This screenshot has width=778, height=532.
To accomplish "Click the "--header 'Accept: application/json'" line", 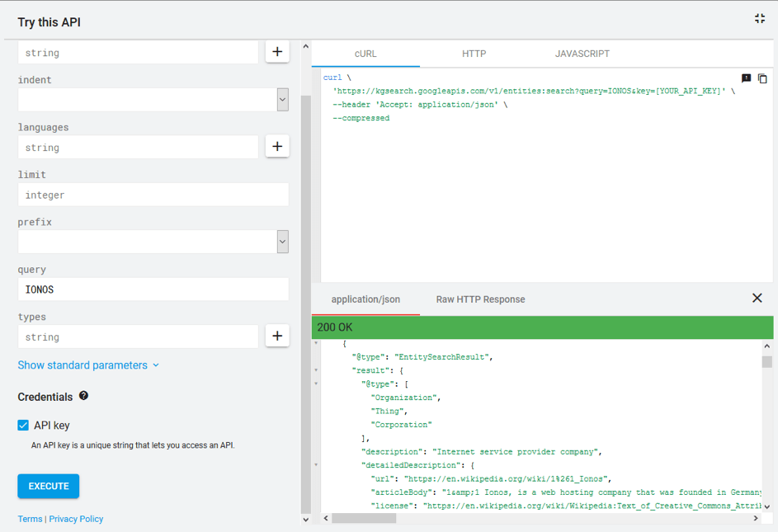I will 416,105.
